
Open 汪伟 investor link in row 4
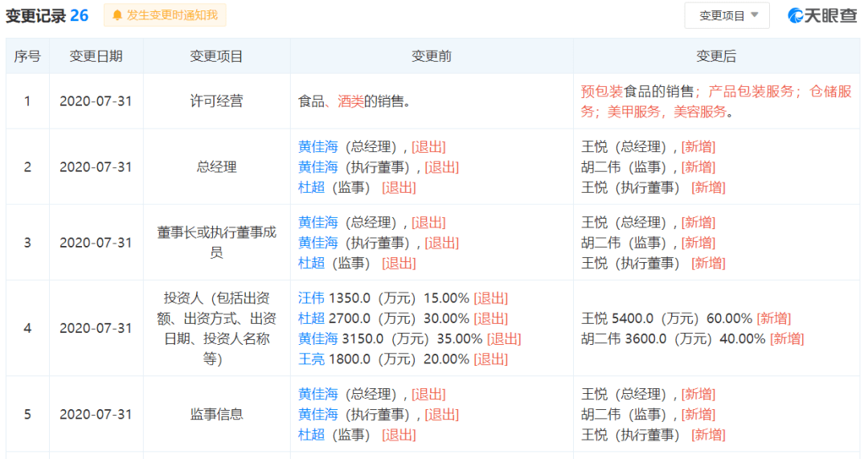click(311, 298)
